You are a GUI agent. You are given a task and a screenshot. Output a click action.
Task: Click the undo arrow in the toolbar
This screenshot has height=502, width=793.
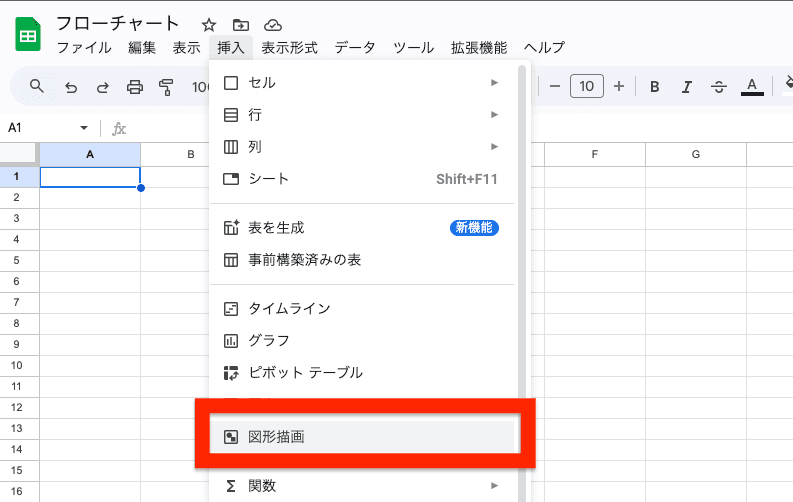(71, 87)
